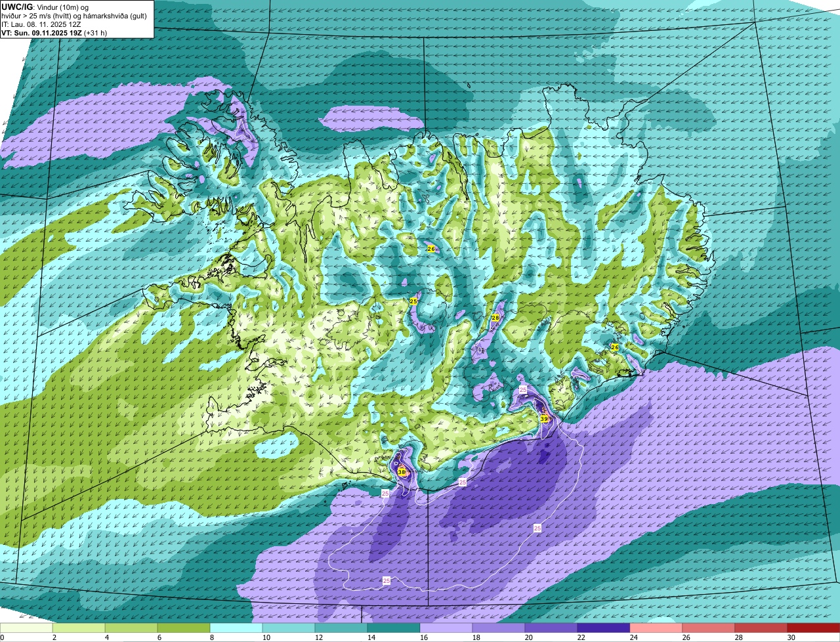Click the 16–18 m/s lavender legend swatch
This screenshot has width=840, height=642.
(x=446, y=628)
